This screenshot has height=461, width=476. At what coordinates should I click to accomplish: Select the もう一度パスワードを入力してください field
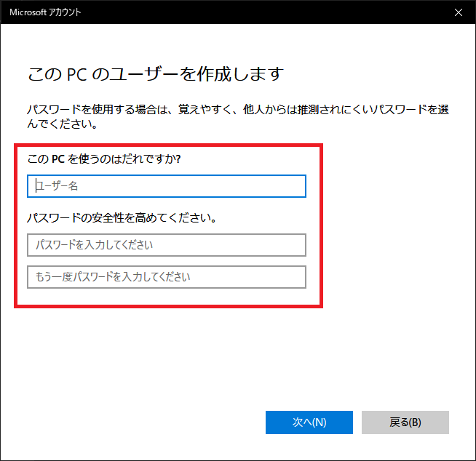167,277
